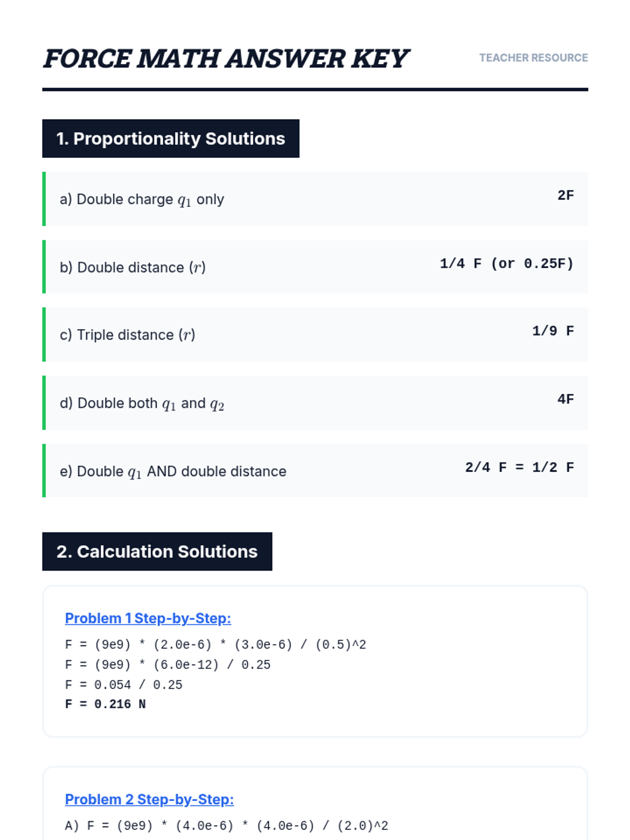Screen dimensions: 630x840
Task: Click the first equation line of Problem 1
Action: click(216, 645)
